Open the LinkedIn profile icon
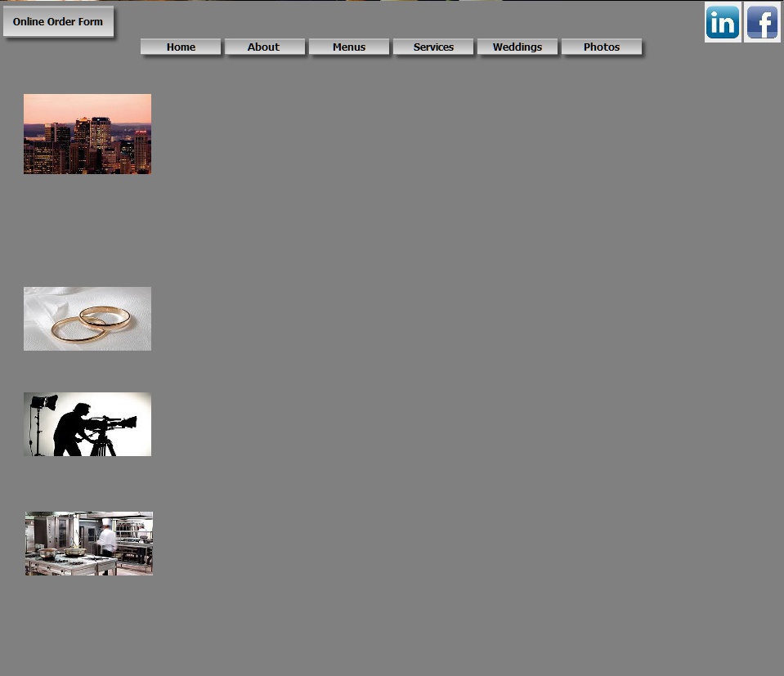 coord(723,22)
